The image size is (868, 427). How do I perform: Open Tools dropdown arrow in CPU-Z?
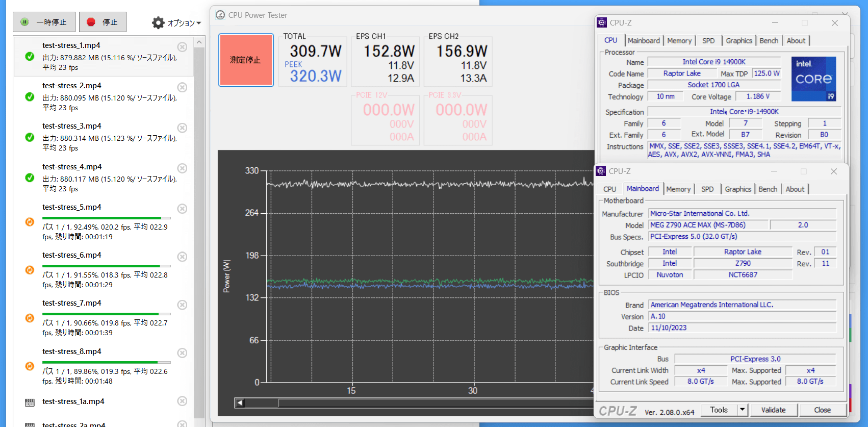coord(743,410)
